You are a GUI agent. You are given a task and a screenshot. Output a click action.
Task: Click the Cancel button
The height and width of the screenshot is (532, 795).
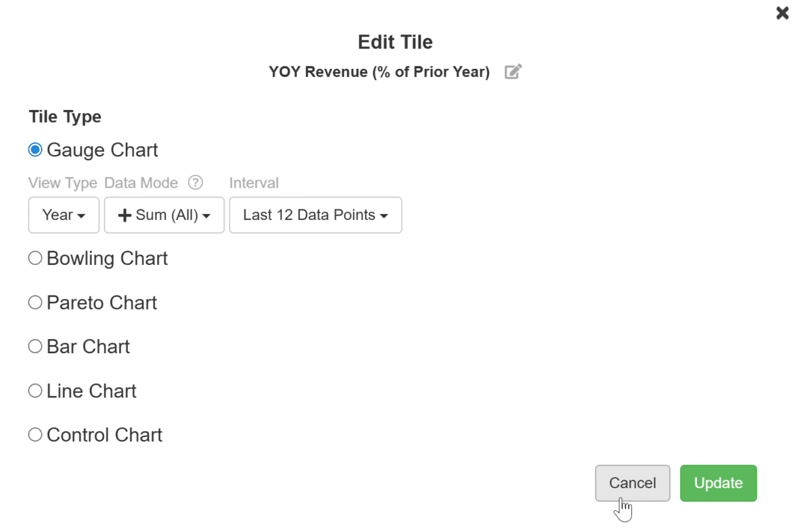tap(633, 483)
